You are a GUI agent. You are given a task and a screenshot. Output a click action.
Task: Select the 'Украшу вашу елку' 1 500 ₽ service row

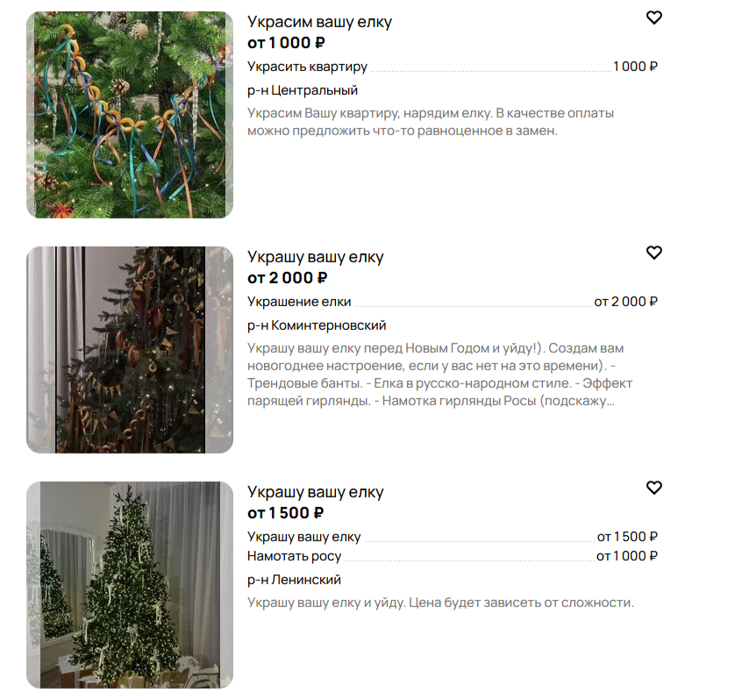[x=453, y=537]
